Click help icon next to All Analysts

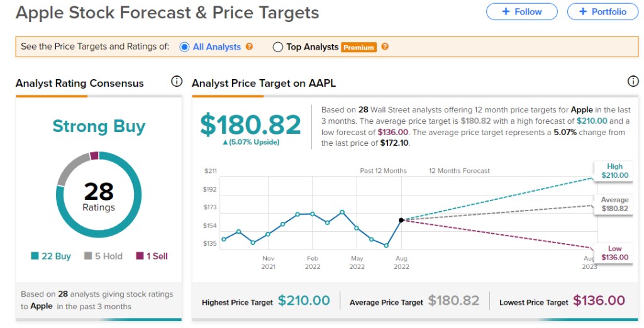tap(250, 46)
